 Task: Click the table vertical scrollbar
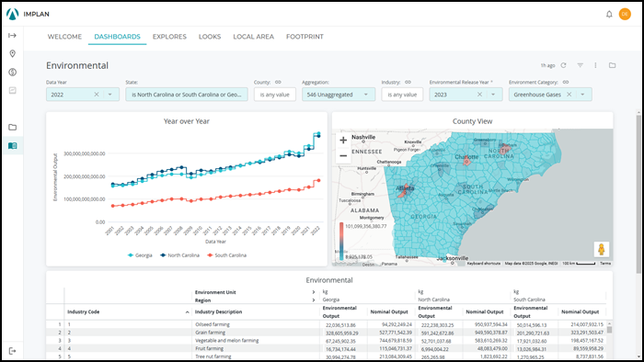609,329
